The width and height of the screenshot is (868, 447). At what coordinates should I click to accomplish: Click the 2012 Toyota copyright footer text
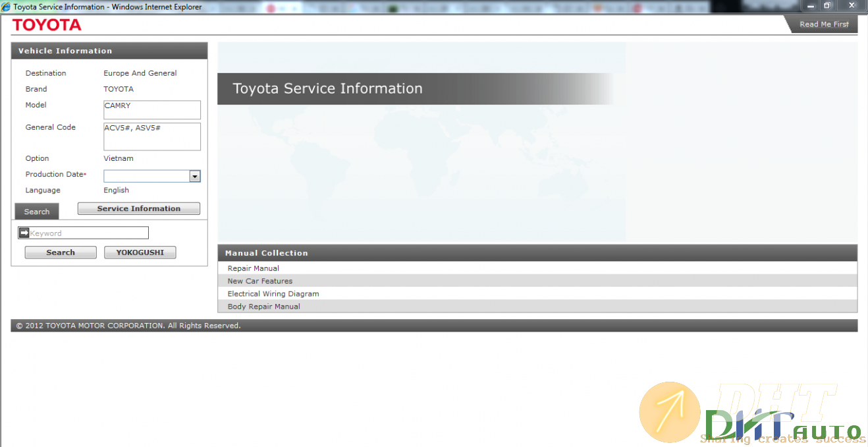[x=128, y=326]
